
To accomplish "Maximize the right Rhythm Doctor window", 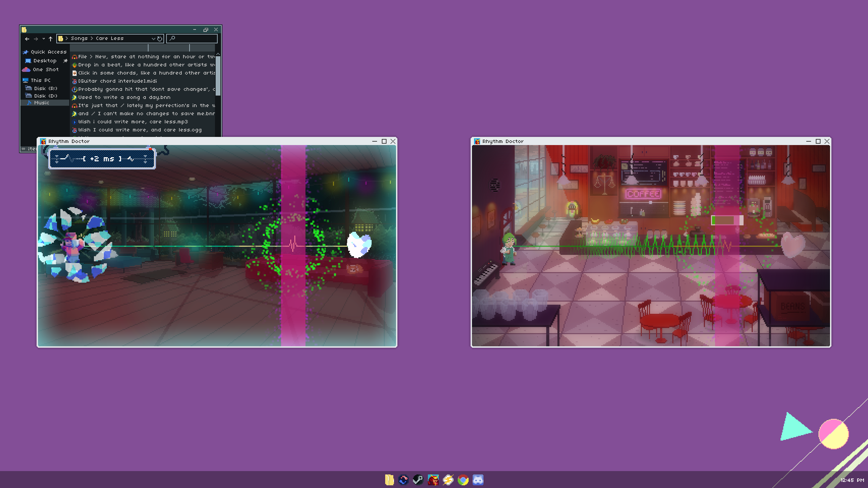I will tap(818, 141).
